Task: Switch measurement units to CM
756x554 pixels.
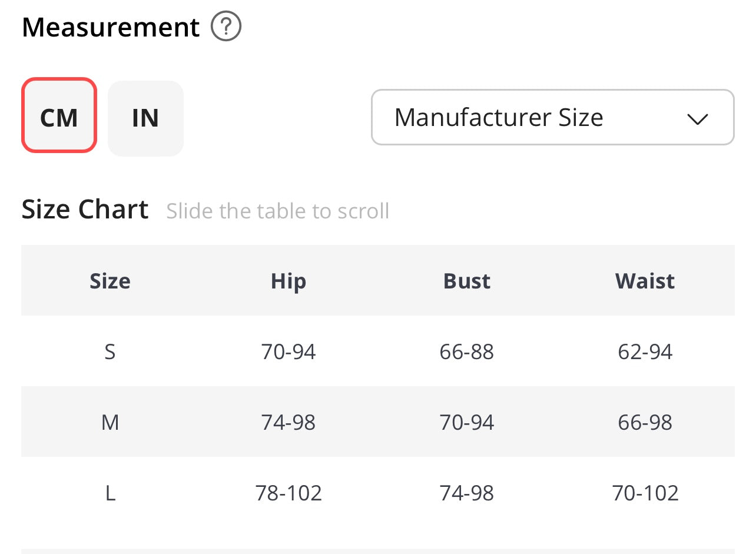Action: point(59,116)
